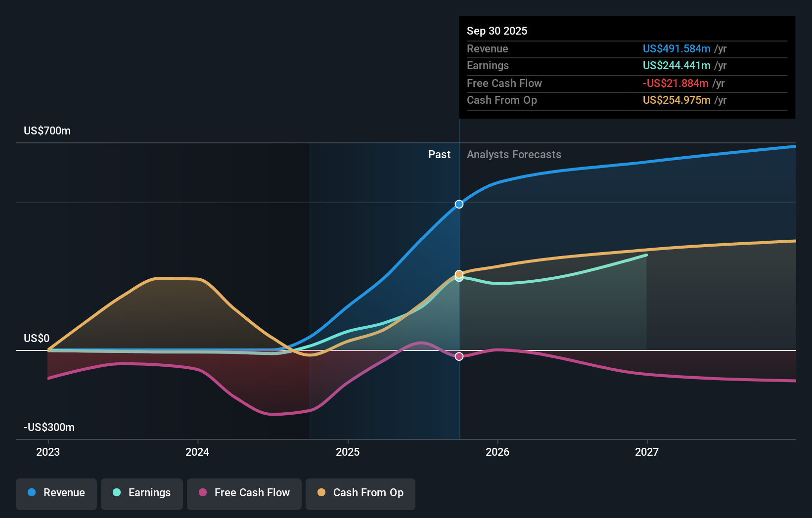
Task: Click the teal Earnings marker under the orange dot
Action: click(459, 278)
